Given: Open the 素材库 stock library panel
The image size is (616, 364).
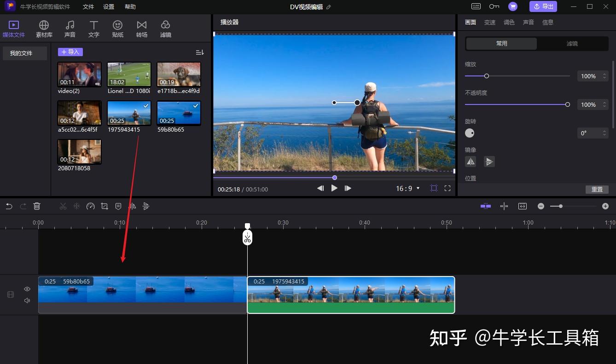Looking at the screenshot, I should 44,29.
